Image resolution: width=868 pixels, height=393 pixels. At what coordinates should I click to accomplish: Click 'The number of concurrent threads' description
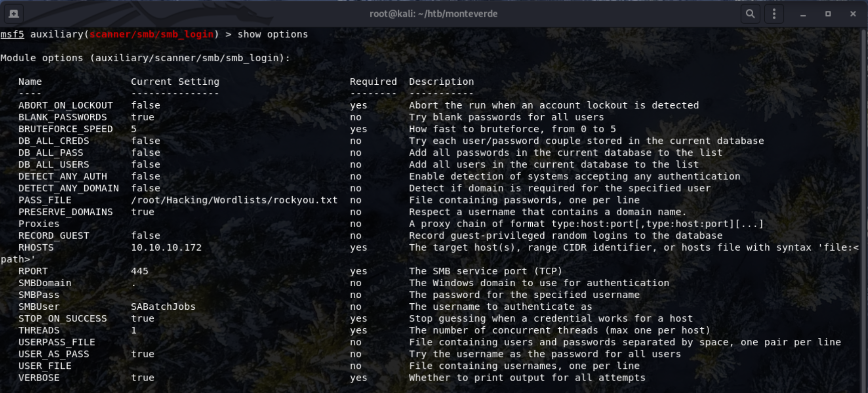click(560, 330)
